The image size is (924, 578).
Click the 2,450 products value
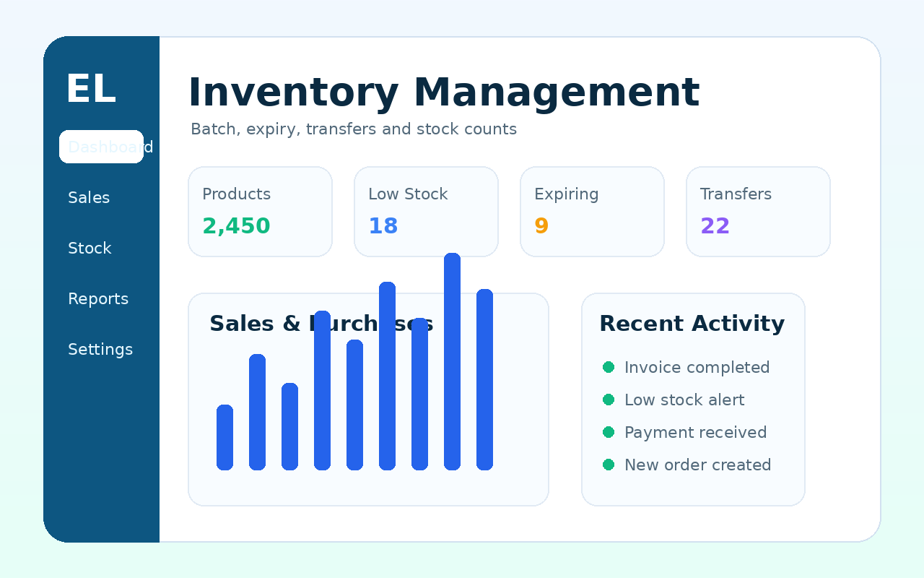236,226
